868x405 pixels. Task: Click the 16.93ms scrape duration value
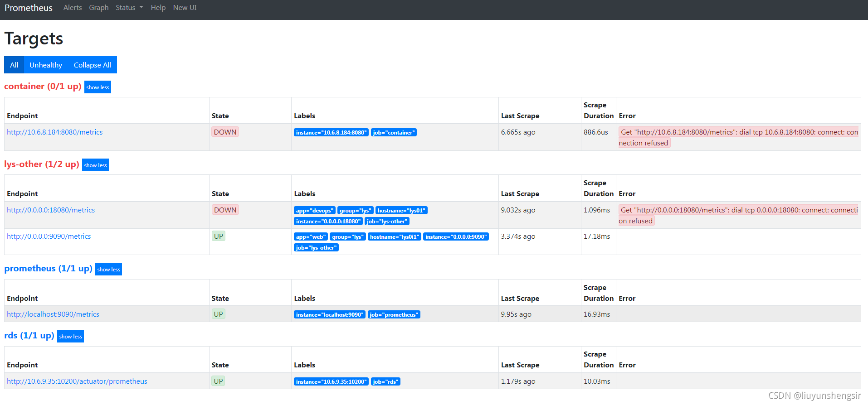click(x=597, y=314)
